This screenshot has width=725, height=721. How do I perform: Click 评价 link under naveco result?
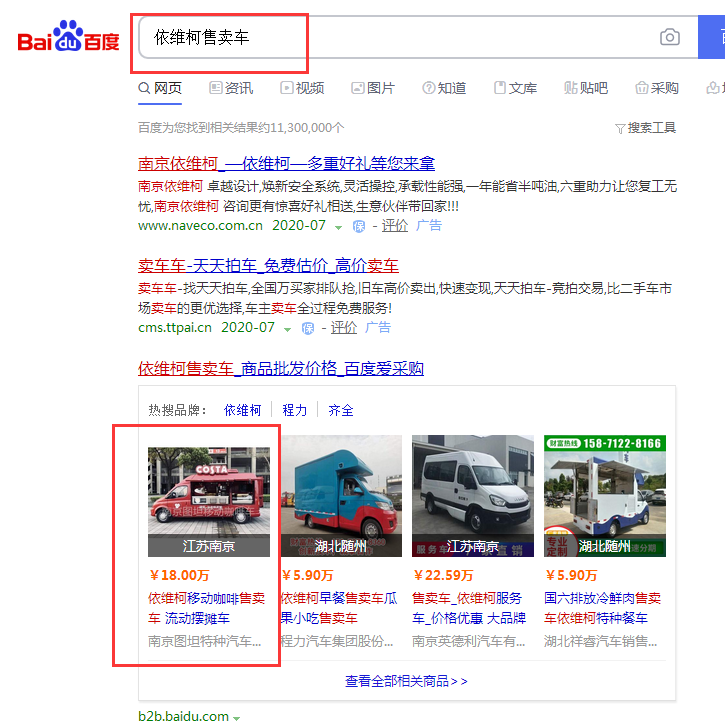[395, 226]
